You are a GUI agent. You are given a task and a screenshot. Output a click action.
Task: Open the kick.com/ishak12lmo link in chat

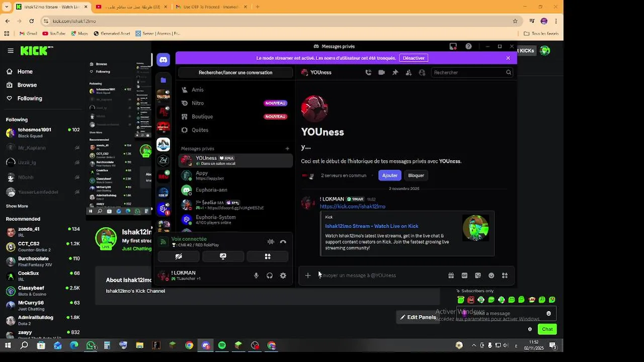353,207
